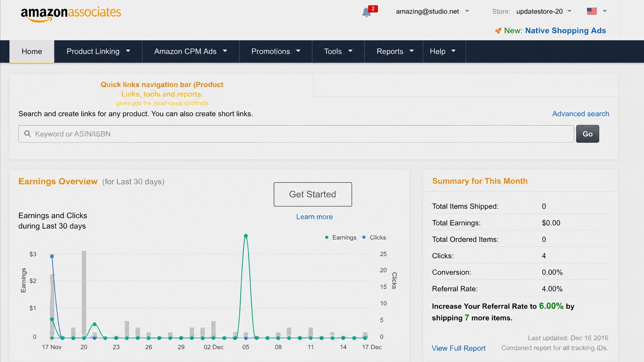Click the tall gray bar at 20 Nov

[x=84, y=294]
